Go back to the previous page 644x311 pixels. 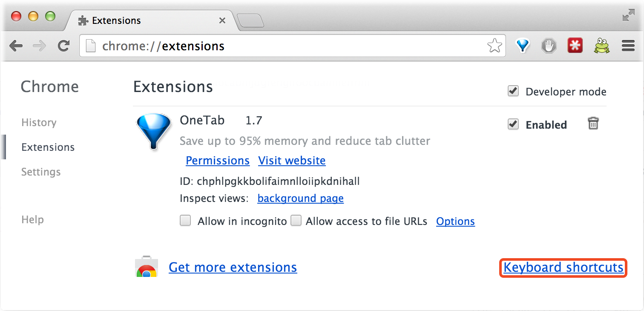[x=16, y=46]
